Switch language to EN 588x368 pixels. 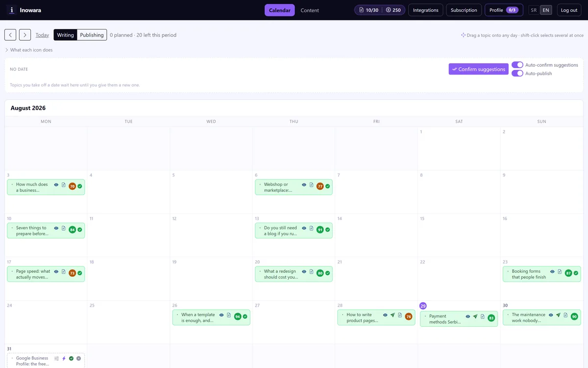point(546,10)
